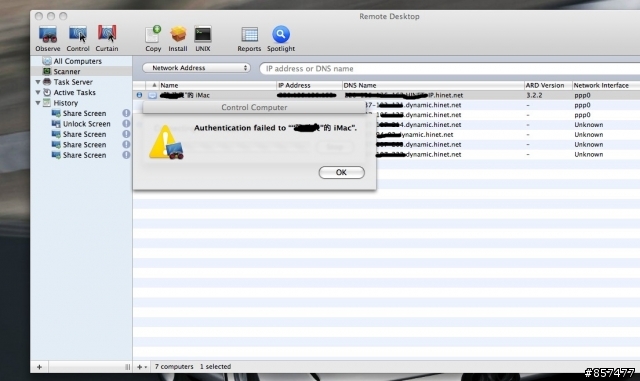Collapse the History disclosure triangle

[38, 103]
